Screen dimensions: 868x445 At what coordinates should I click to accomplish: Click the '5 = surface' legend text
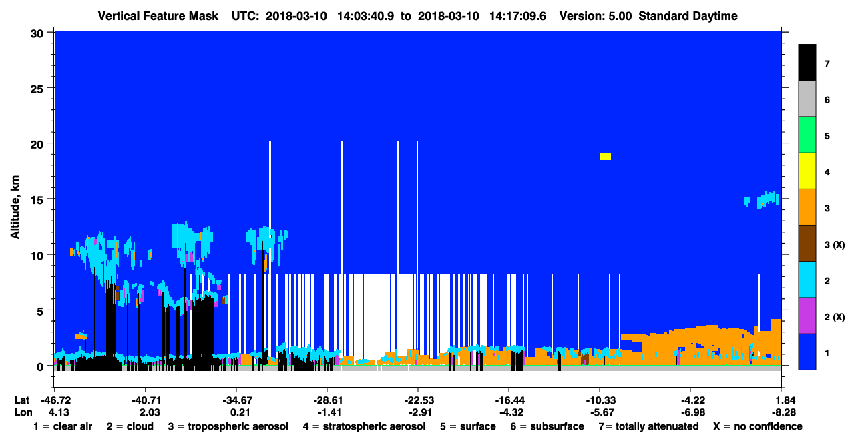(468, 426)
